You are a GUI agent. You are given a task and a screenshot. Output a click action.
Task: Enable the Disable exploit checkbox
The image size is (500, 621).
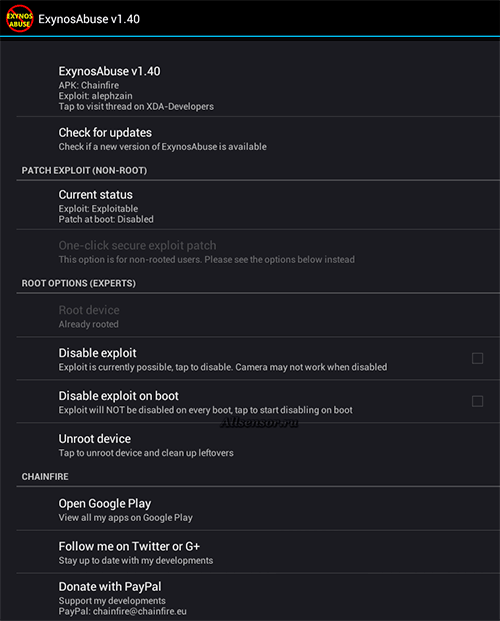coord(477,358)
